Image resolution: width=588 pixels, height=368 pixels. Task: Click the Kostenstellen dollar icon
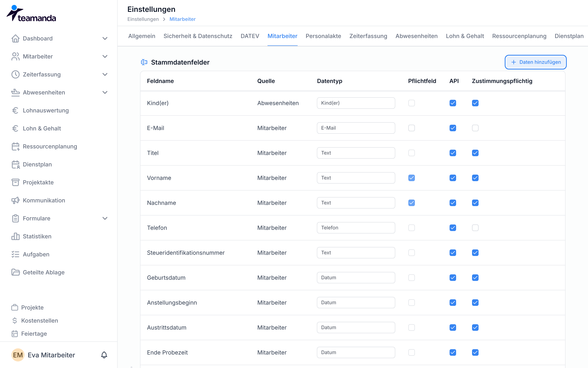(15, 321)
